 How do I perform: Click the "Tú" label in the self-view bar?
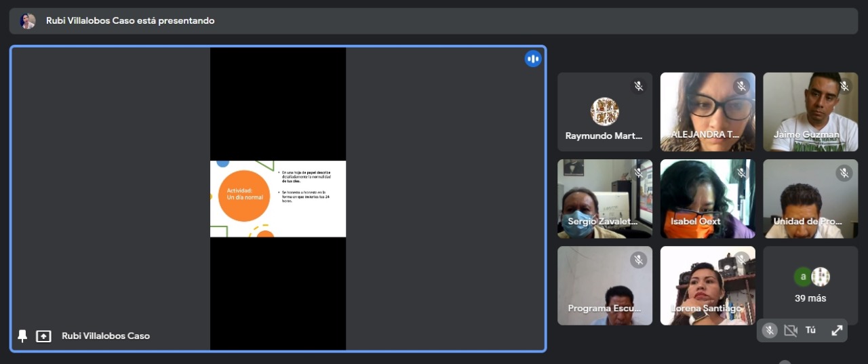(x=810, y=330)
